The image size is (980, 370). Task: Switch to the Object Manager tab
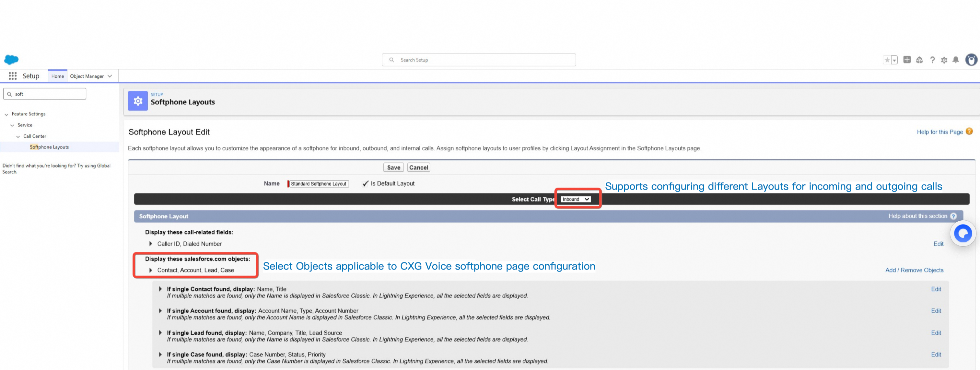[87, 76]
